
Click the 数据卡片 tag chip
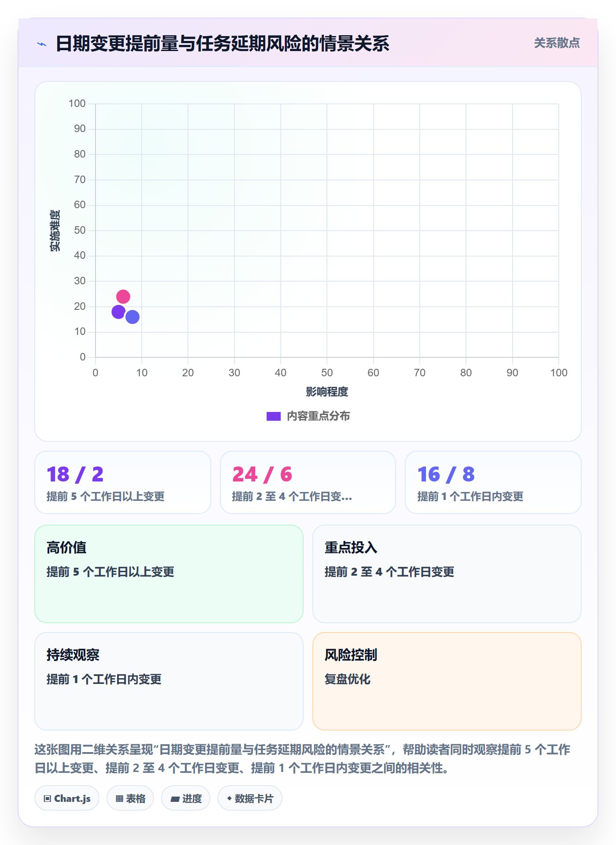(250, 798)
